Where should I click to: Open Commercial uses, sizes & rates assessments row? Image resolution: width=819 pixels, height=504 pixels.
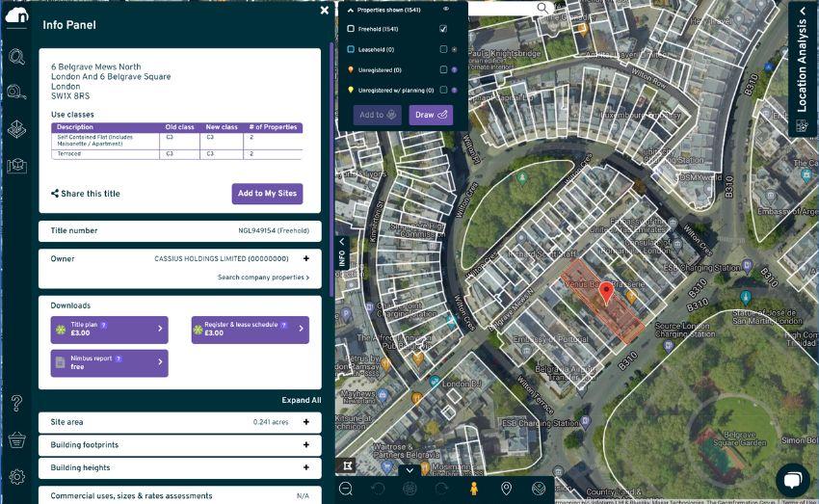point(179,495)
